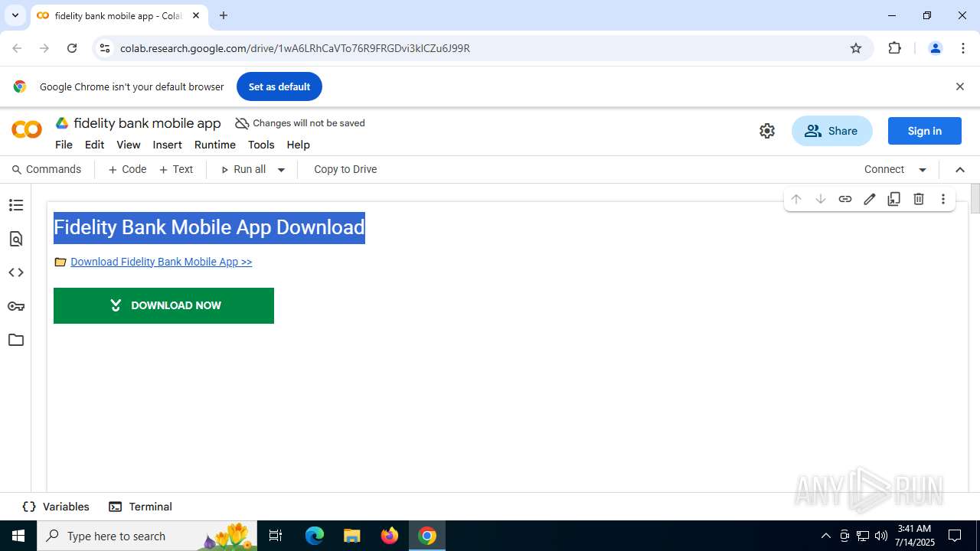Move cell up with arrow icon
The image size is (980, 551).
point(796,199)
